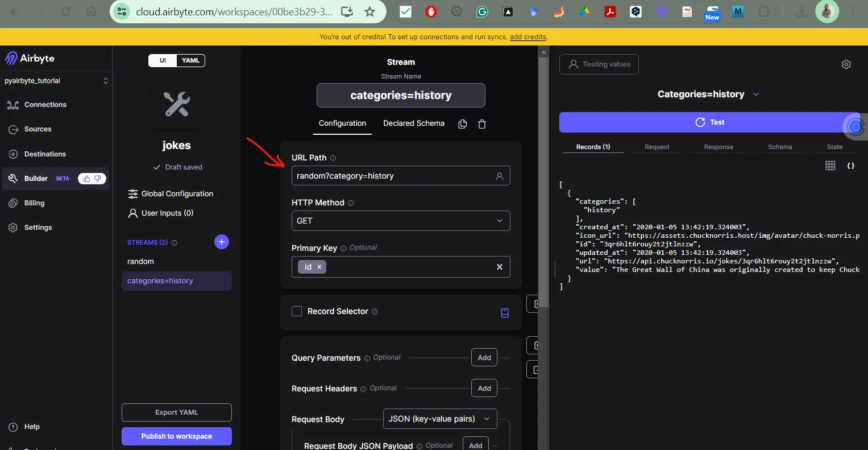Click the STREAMS info icon

click(x=175, y=243)
